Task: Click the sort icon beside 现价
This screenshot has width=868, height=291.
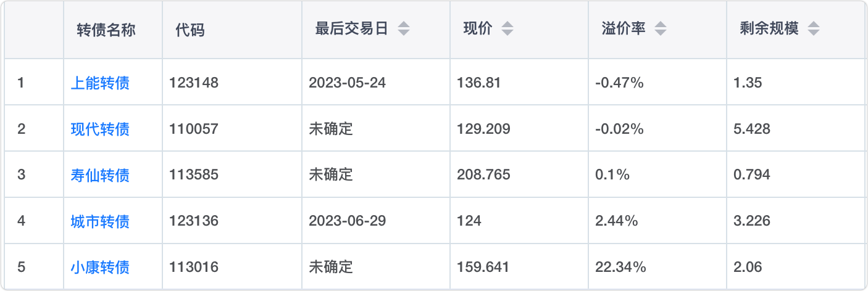Action: coord(507,29)
